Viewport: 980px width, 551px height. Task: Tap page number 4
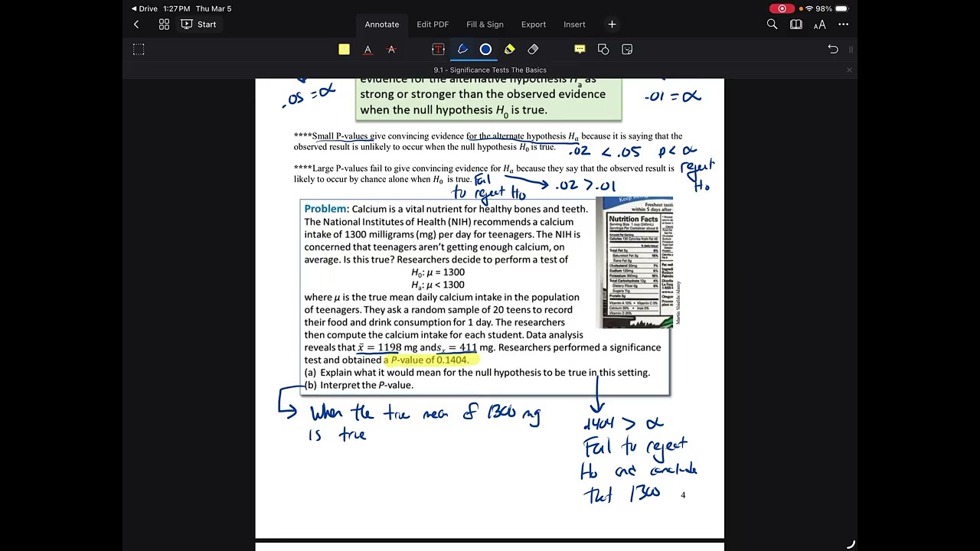point(683,495)
